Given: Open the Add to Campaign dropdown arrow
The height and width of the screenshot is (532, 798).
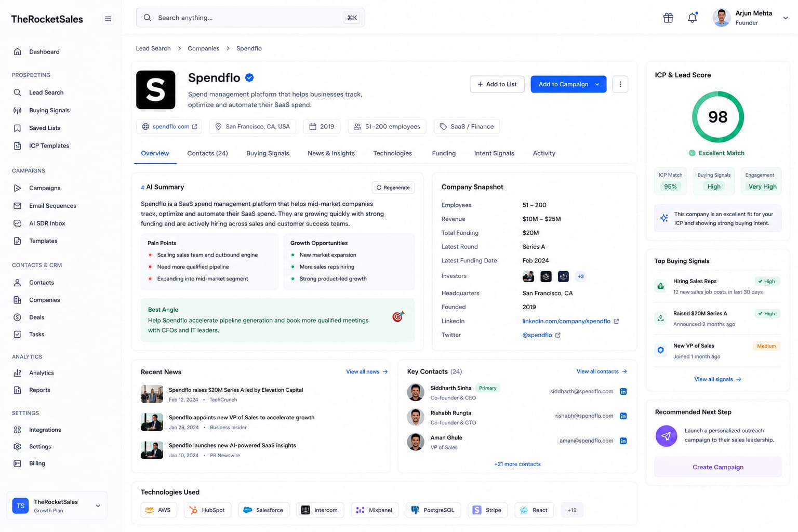Looking at the screenshot, I should point(597,84).
